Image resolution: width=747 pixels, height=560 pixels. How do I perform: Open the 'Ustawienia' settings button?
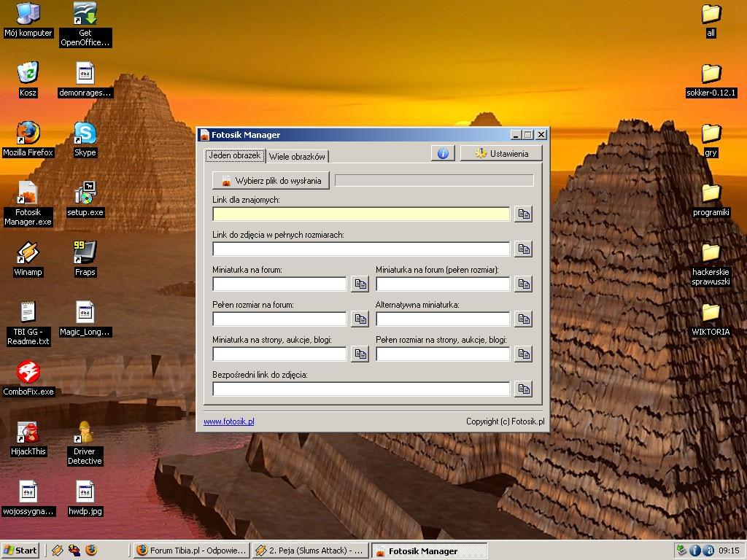coord(501,153)
